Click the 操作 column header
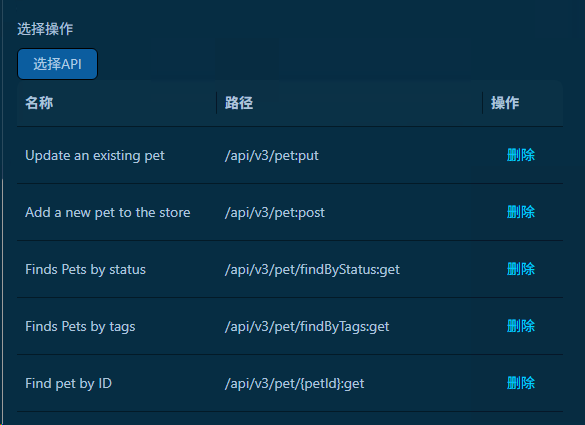This screenshot has width=585, height=425. coord(505,103)
